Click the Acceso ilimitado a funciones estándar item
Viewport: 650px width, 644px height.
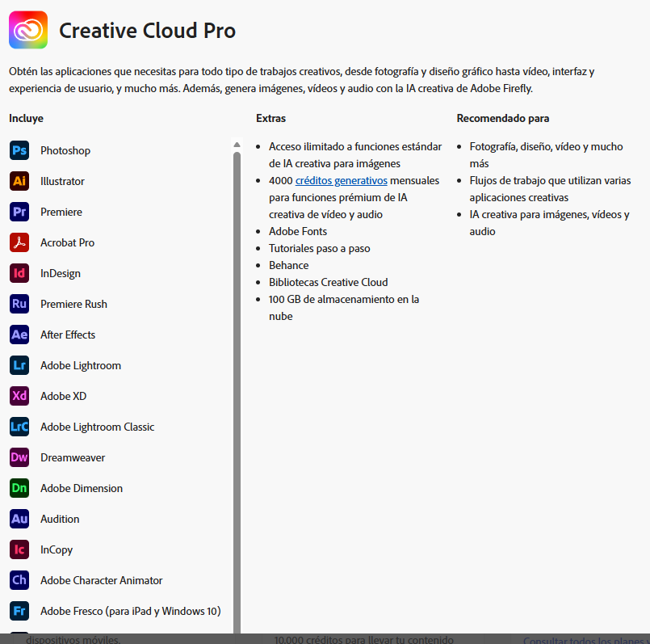355,155
